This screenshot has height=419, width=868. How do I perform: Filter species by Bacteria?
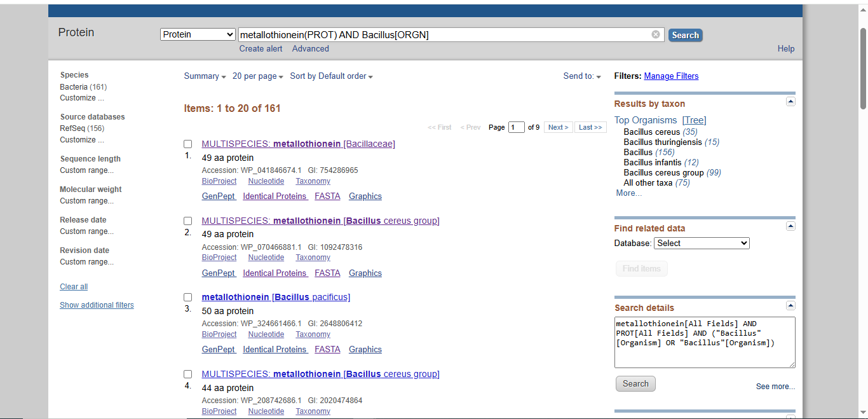point(74,86)
